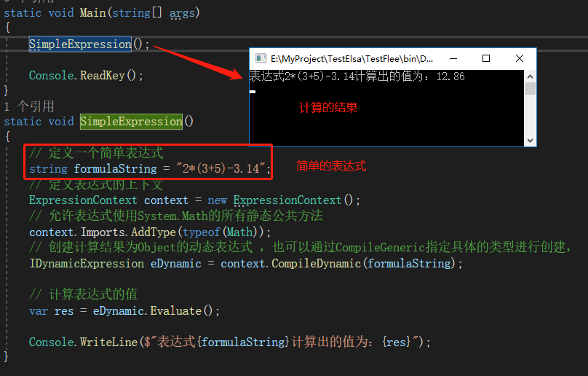
Task: Click the console title bar path text
Action: [x=351, y=58]
